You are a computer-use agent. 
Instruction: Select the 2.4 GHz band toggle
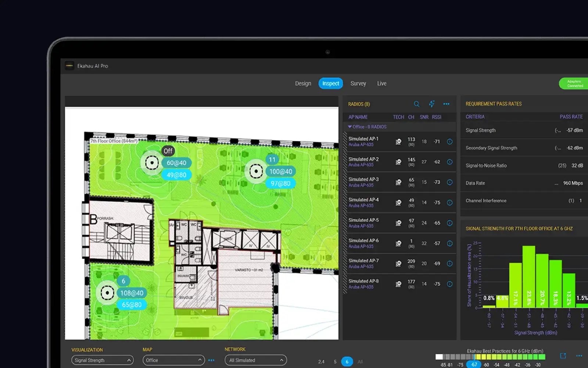321,362
